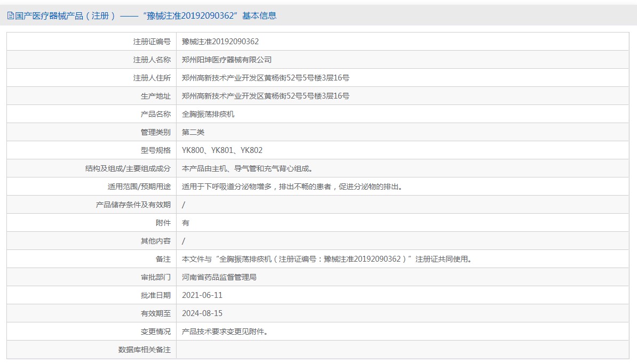This screenshot has width=637, height=364.
Task: Select the slash value in 产品储存条件及有效期 row
Action: pyautogui.click(x=184, y=205)
